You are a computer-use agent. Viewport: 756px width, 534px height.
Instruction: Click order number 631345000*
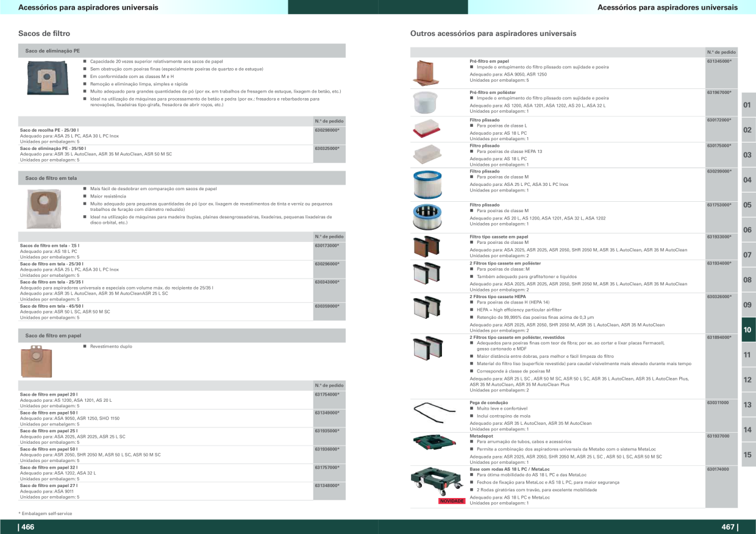tap(719, 62)
